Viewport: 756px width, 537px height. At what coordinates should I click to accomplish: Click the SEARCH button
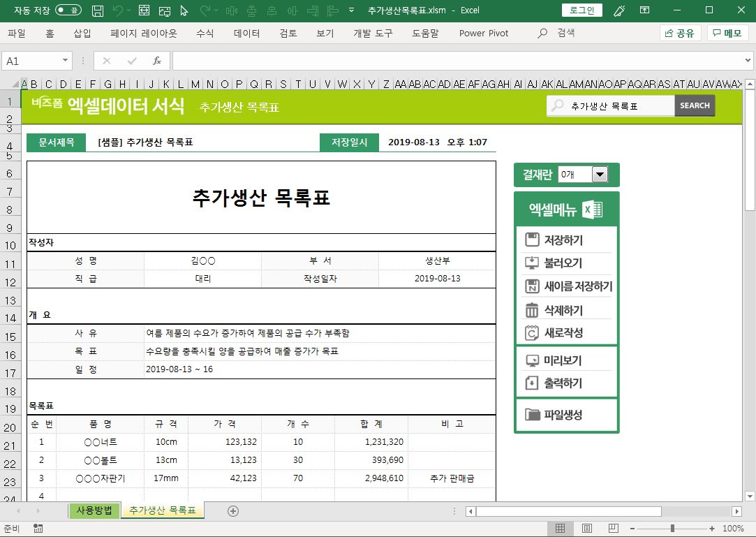[695, 105]
